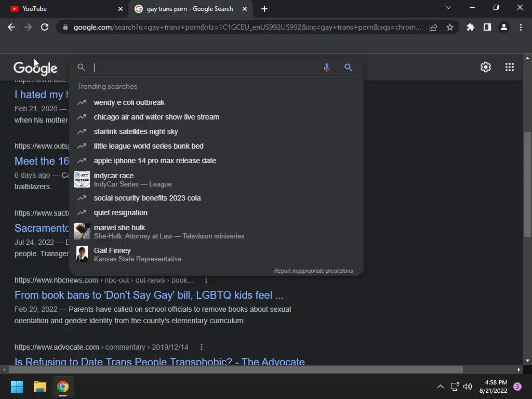Click the vertical scrollbar thumb
This screenshot has width=532, height=399.
tap(527, 184)
